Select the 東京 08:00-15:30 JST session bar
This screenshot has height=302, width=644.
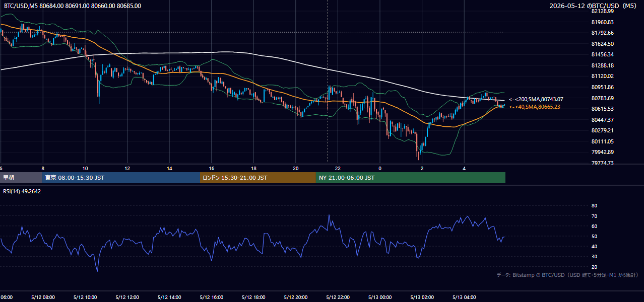(x=121, y=178)
